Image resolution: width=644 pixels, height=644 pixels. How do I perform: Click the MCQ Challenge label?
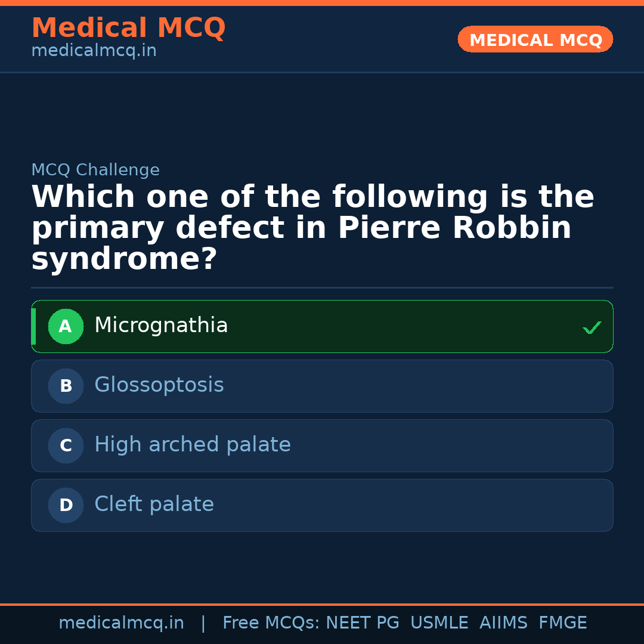[x=95, y=170]
